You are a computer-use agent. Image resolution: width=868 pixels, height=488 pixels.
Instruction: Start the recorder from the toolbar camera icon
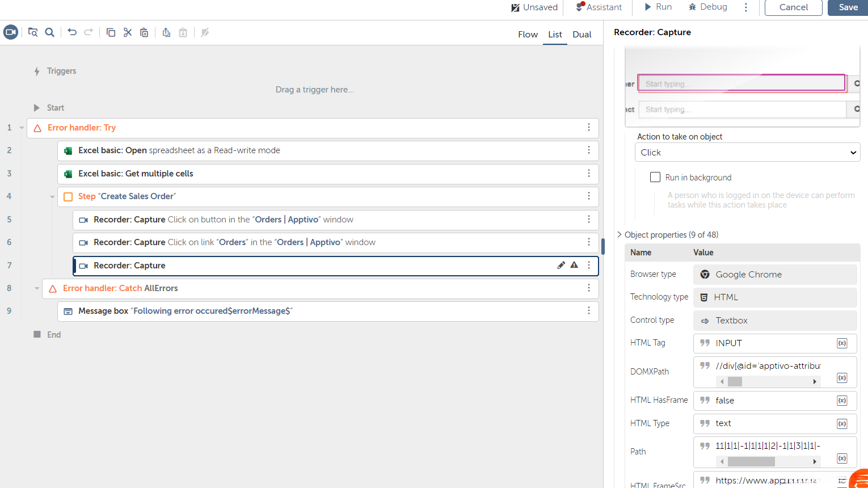coord(11,32)
